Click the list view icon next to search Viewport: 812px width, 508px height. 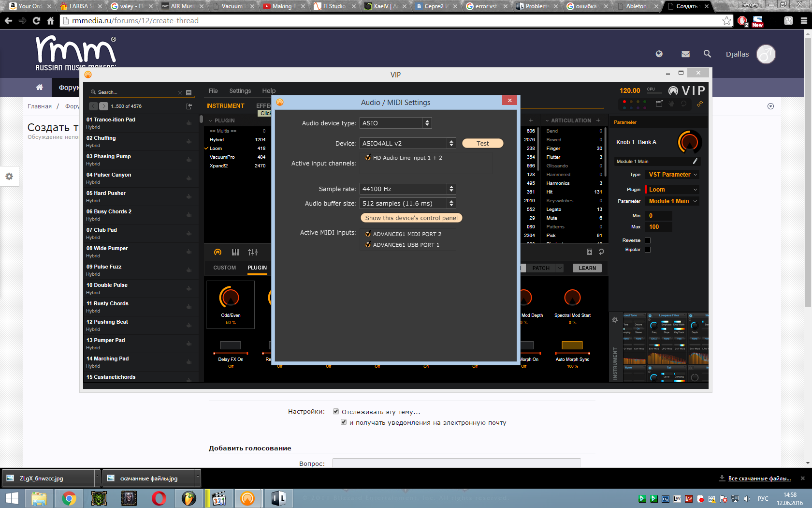(189, 92)
